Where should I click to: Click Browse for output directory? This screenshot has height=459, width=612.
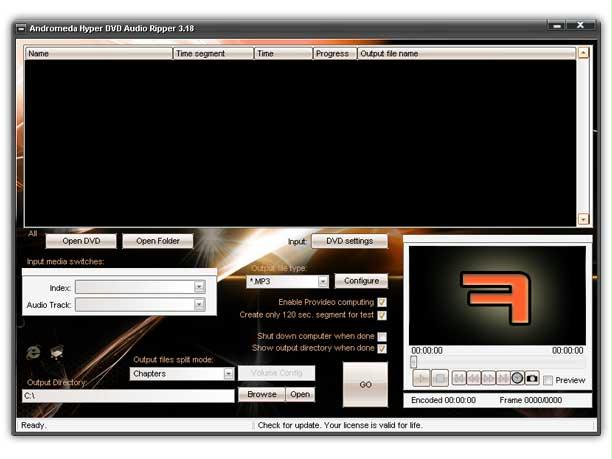262,395
